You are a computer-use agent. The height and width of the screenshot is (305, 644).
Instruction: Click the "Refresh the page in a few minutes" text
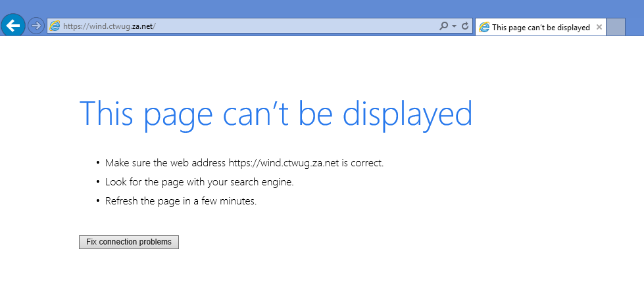pyautogui.click(x=180, y=201)
